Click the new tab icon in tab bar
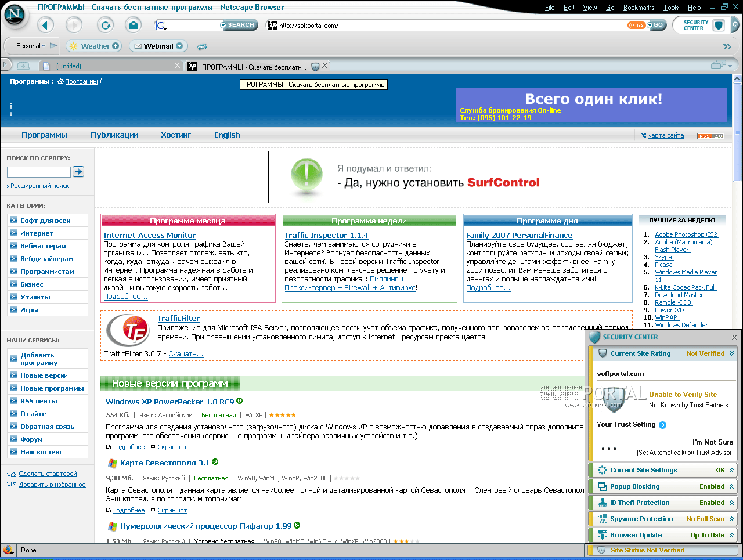This screenshot has width=743, height=560. point(23,66)
